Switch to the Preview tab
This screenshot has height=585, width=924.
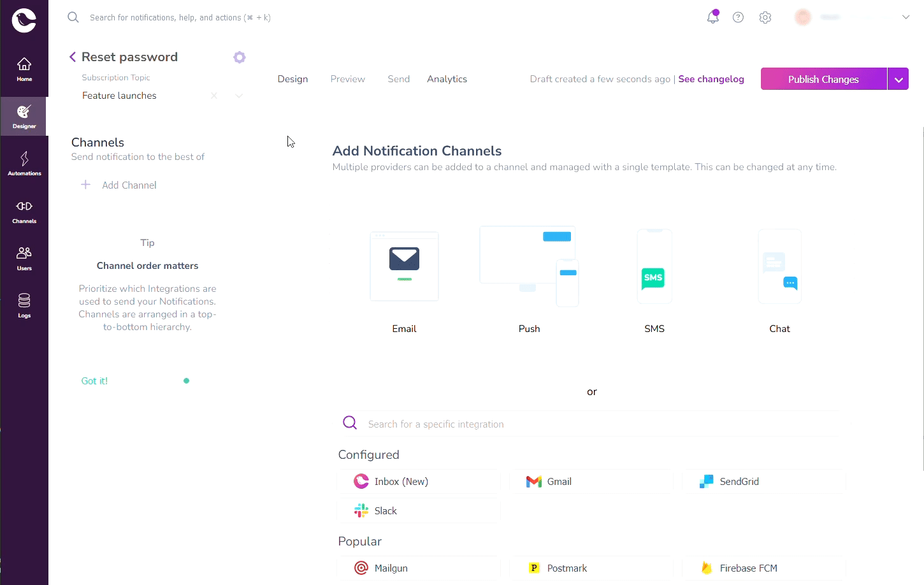coord(347,78)
